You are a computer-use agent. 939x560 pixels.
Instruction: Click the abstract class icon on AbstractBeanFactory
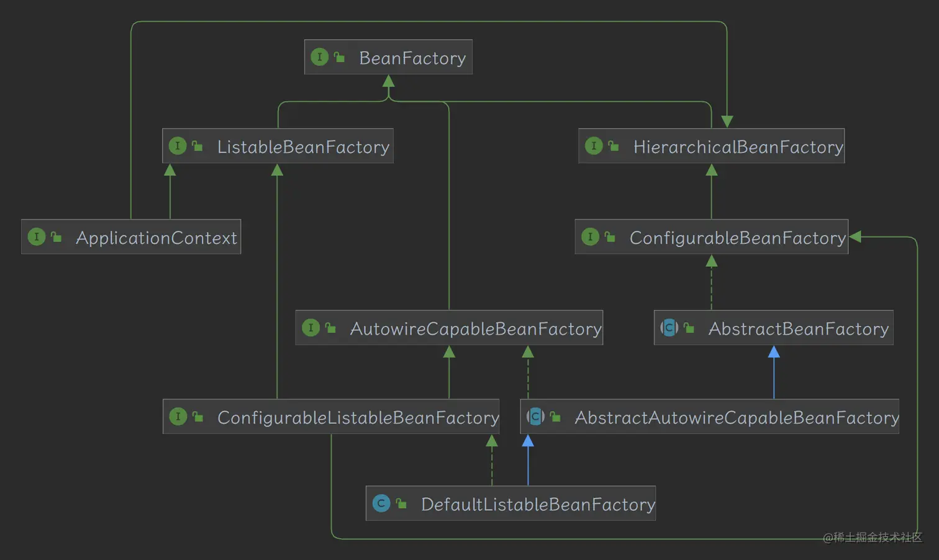click(x=669, y=327)
